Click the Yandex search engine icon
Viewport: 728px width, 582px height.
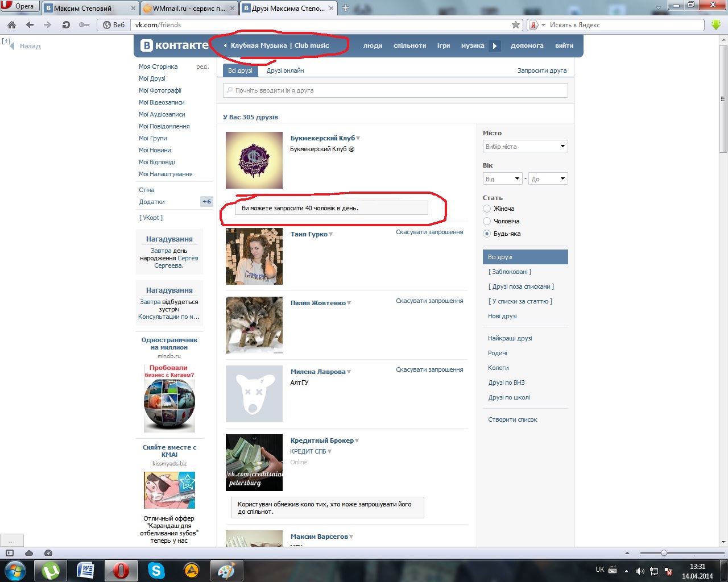click(533, 25)
